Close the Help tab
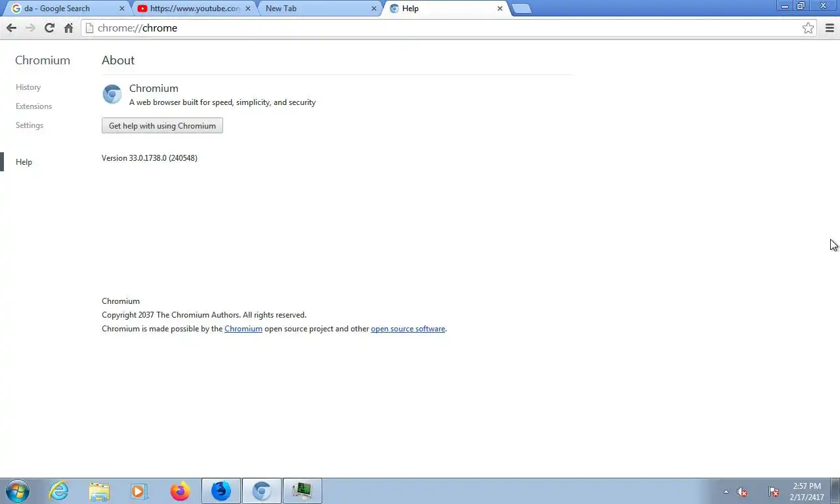The image size is (840, 504). (x=500, y=9)
